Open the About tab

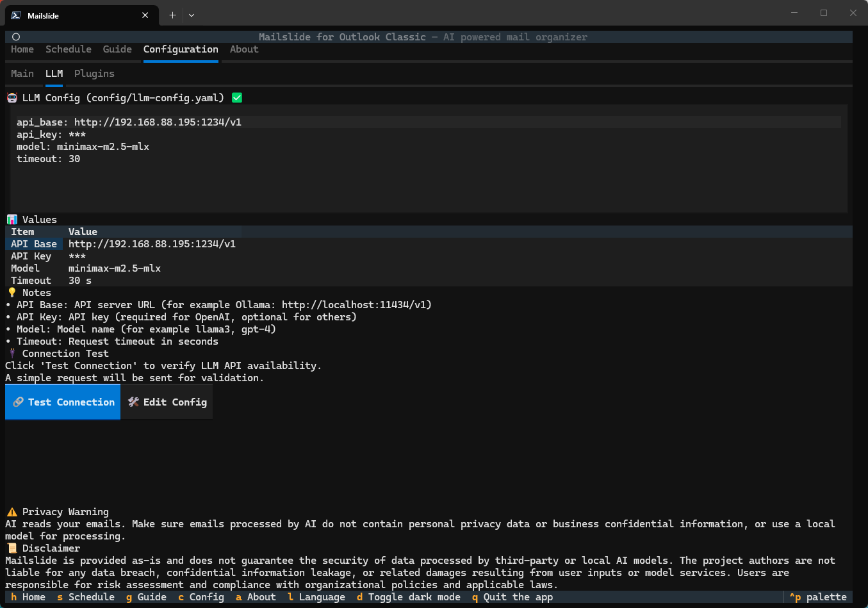click(244, 49)
